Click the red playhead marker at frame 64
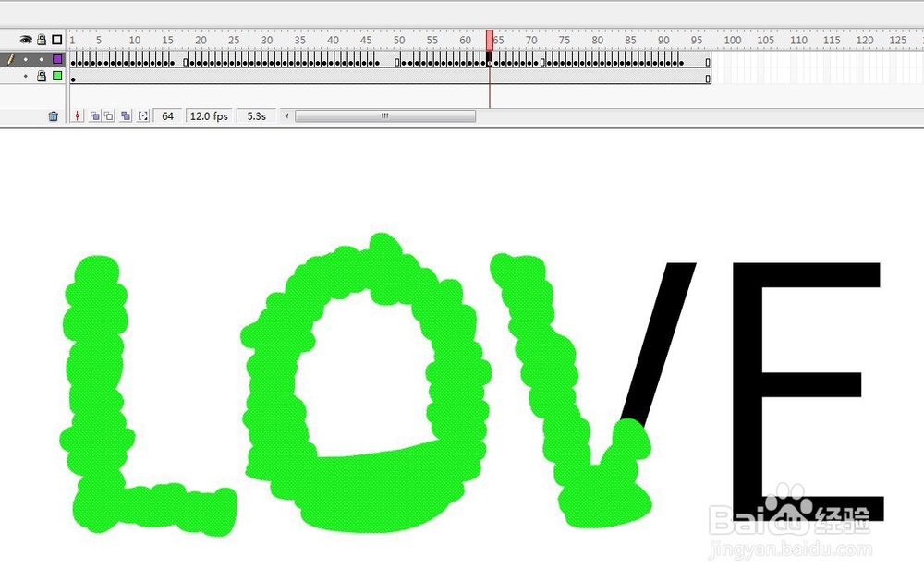 (490, 40)
